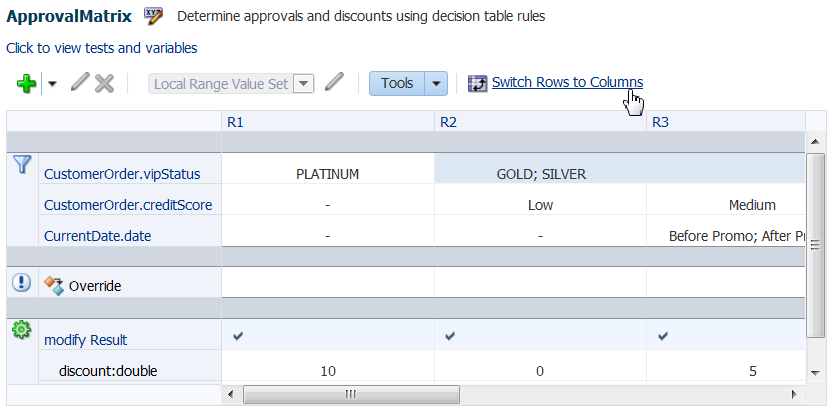Toggle the modify Result checkmark for R1
The height and width of the screenshot is (414, 833).
pyautogui.click(x=238, y=336)
